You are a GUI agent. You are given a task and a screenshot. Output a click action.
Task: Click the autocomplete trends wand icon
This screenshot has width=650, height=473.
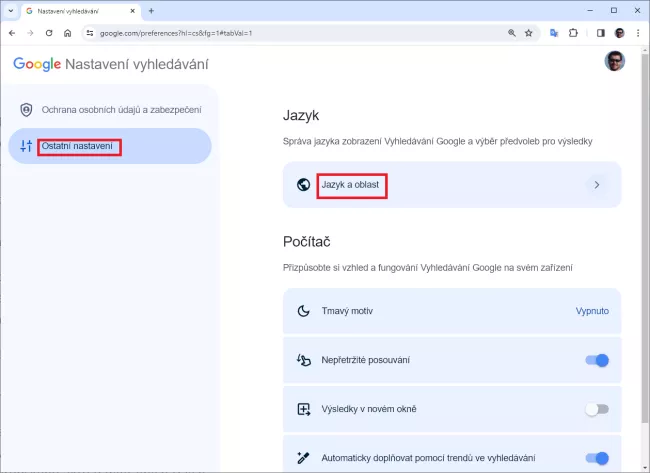click(x=303, y=458)
